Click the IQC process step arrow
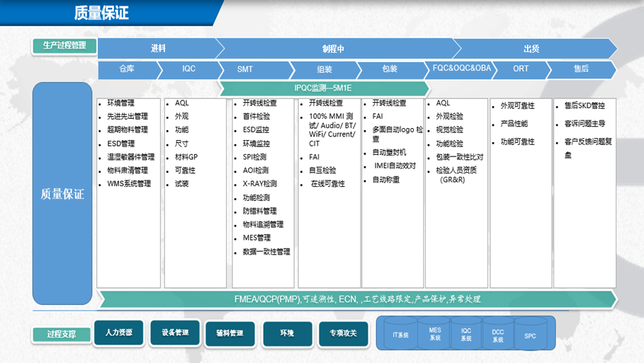This screenshot has width=644, height=363. click(x=189, y=69)
